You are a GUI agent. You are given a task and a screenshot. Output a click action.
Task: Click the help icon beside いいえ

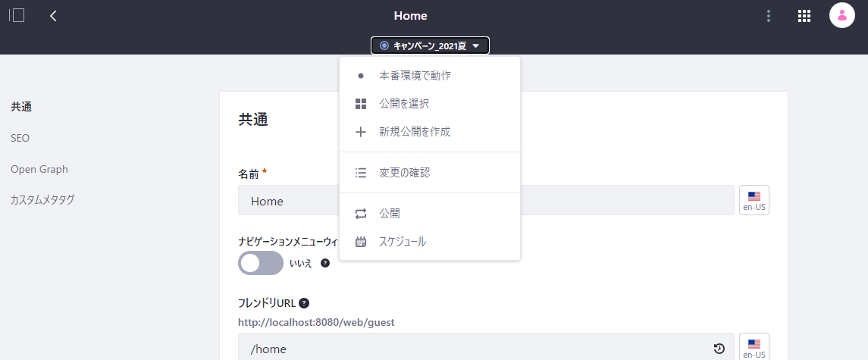tap(325, 263)
